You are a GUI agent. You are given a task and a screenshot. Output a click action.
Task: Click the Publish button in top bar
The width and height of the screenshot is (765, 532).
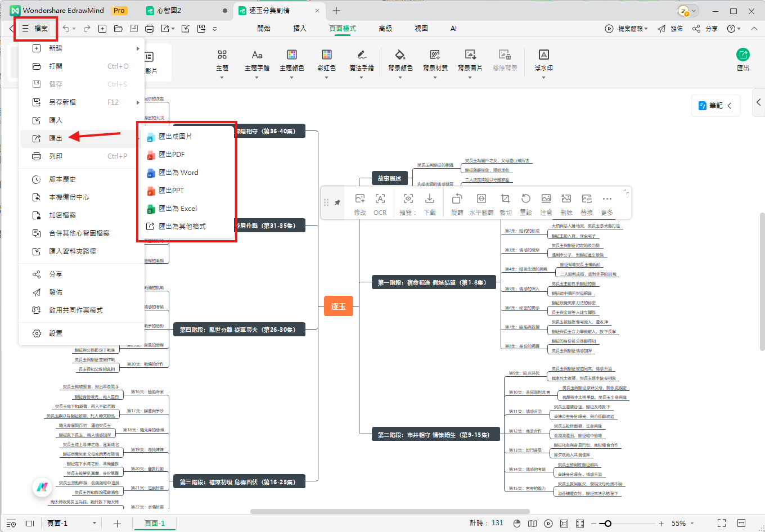pos(670,28)
